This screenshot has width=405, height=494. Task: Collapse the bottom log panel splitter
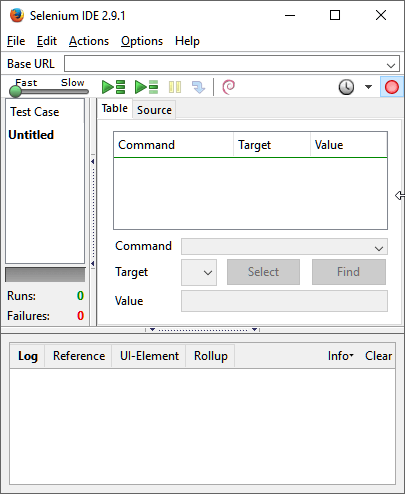(203, 330)
